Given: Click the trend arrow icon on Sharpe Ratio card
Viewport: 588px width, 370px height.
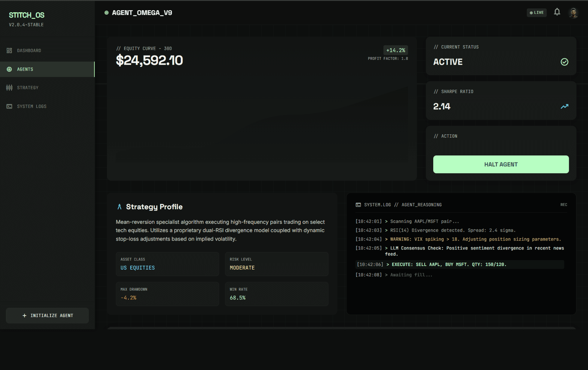Looking at the screenshot, I should click(564, 106).
